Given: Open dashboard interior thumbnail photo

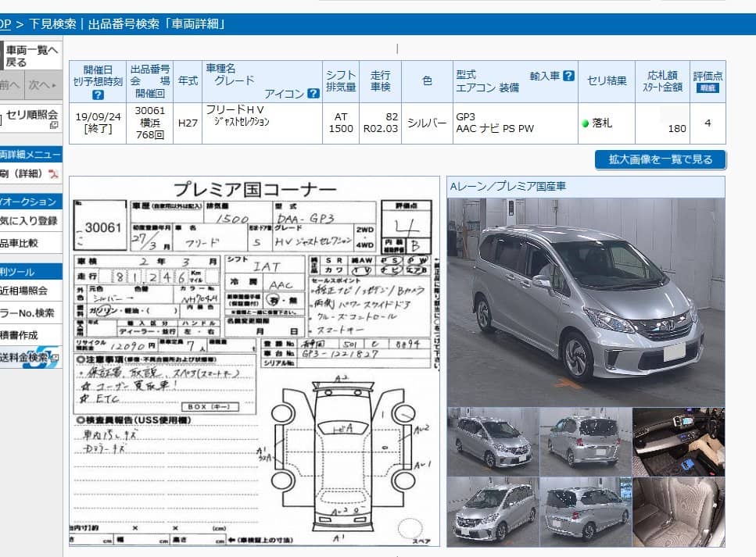Looking at the screenshot, I should [x=679, y=442].
